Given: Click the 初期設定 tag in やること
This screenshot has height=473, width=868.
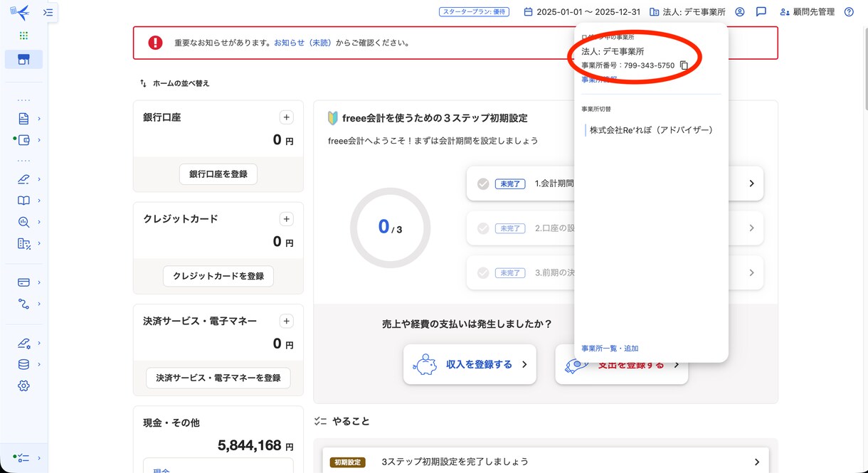Looking at the screenshot, I should [347, 462].
